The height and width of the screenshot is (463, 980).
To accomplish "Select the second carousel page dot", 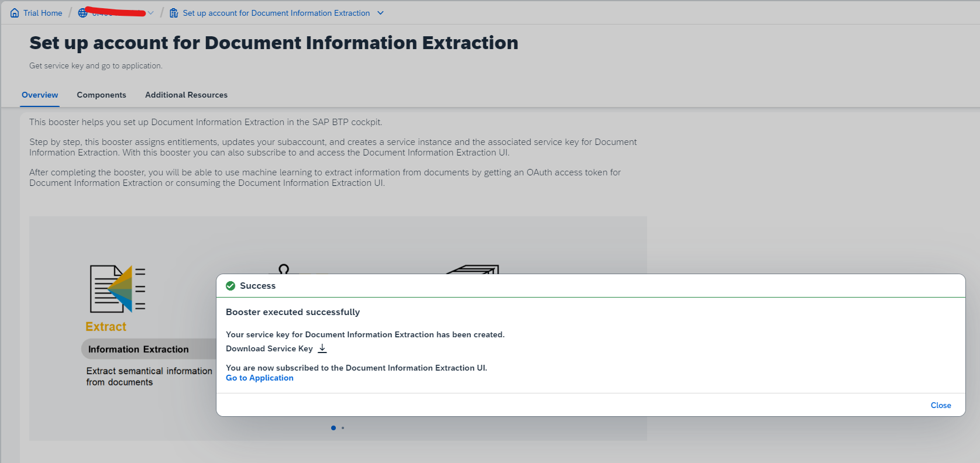I will click(343, 428).
